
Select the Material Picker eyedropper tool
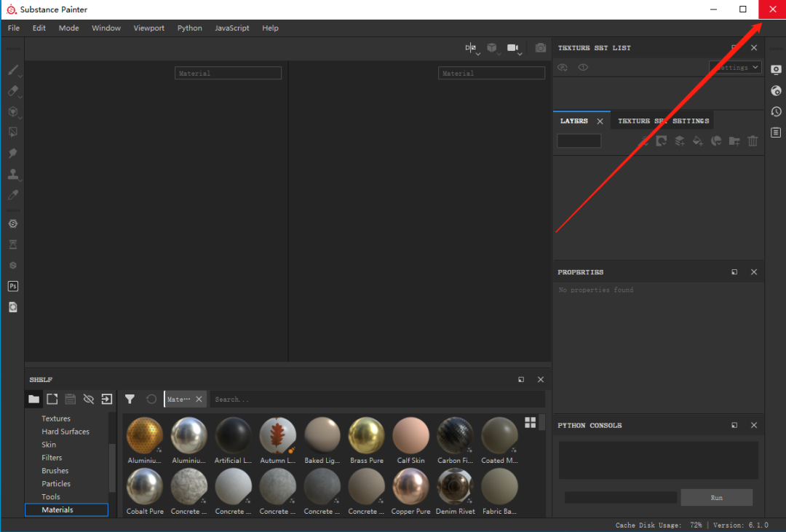[13, 194]
